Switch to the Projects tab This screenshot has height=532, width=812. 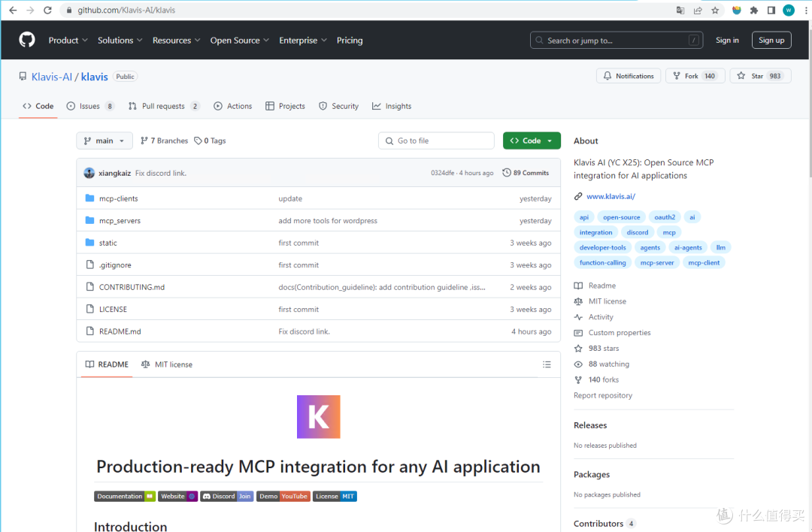(x=286, y=106)
